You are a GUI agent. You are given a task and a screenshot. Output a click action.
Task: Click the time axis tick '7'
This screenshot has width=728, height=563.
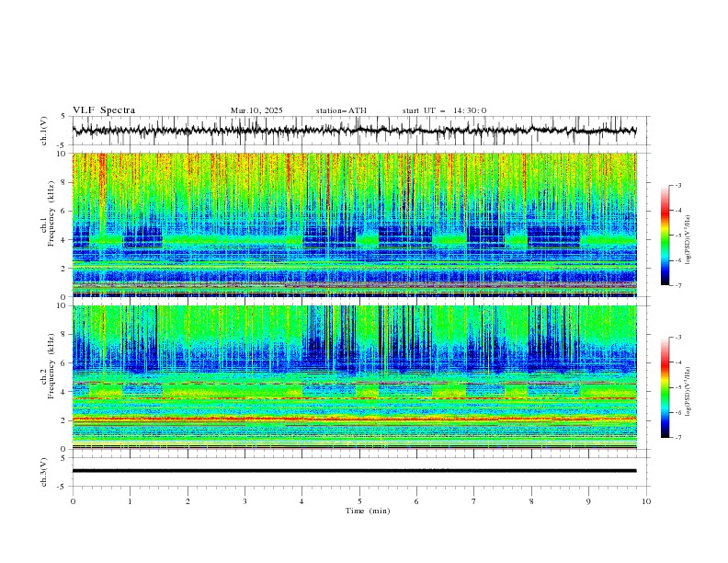(474, 501)
